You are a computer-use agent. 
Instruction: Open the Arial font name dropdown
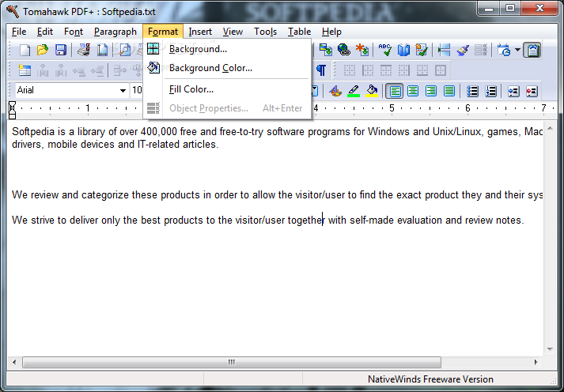pyautogui.click(x=123, y=91)
